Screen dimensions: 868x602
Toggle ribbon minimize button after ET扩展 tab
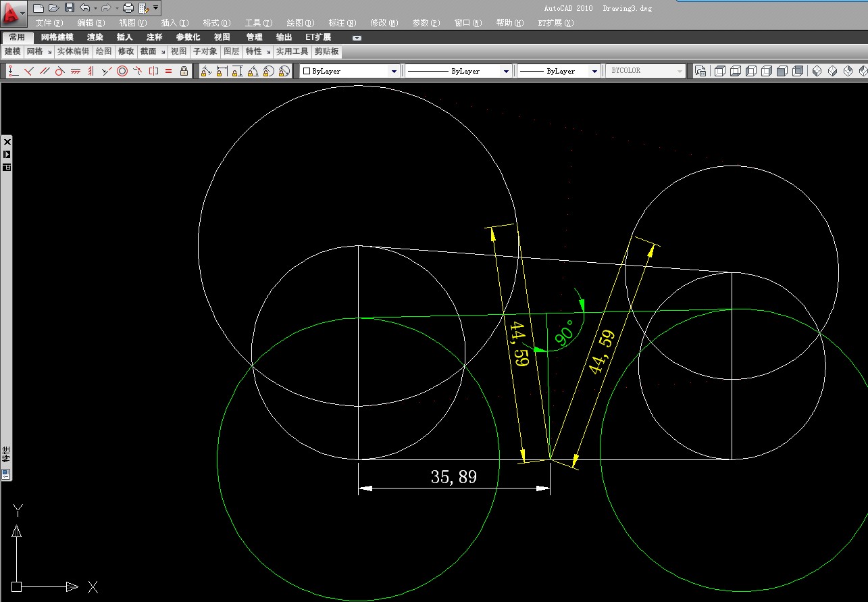tap(357, 38)
